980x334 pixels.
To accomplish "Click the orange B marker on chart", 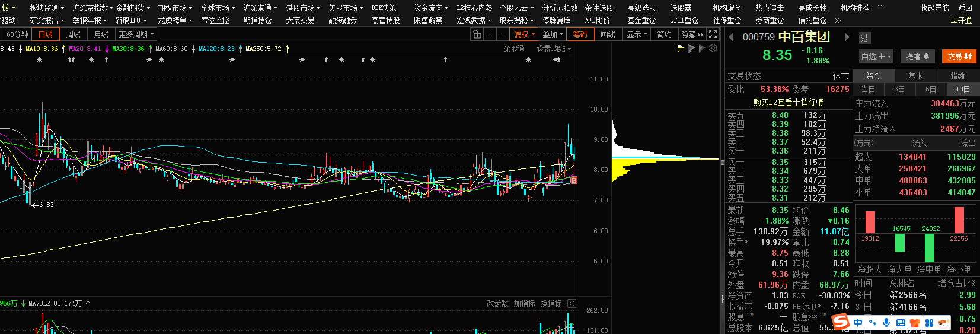I will pos(573,180).
